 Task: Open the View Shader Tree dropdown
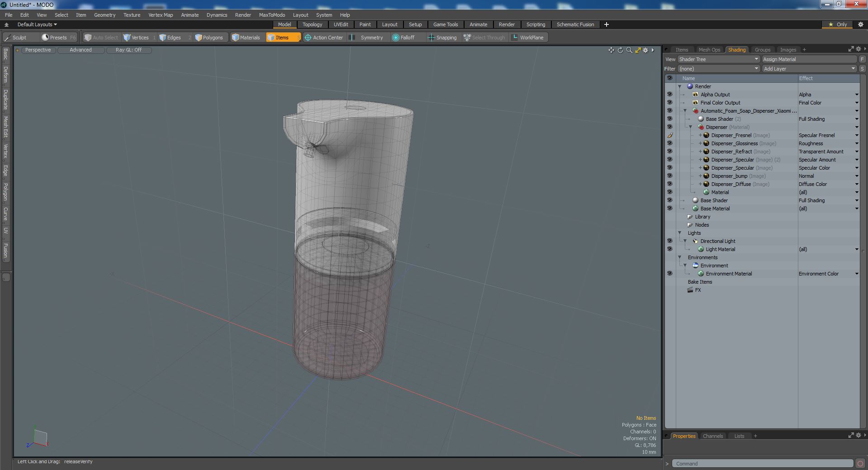click(x=718, y=59)
